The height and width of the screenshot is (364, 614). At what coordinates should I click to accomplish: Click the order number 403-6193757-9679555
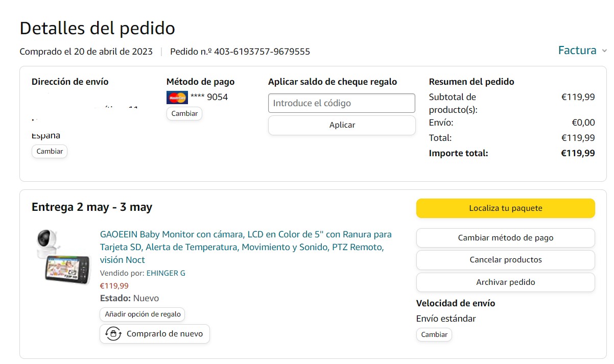tap(262, 52)
